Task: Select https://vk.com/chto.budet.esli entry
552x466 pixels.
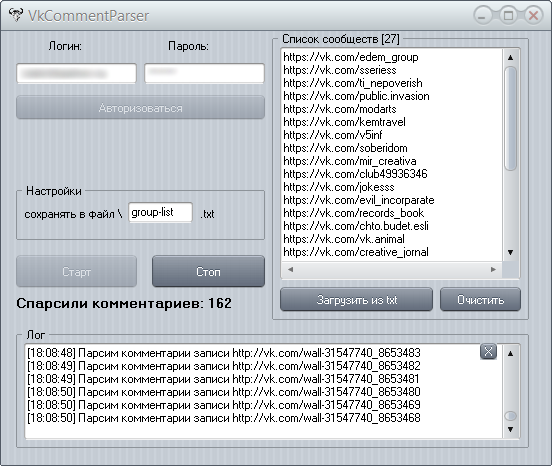Action: point(356,226)
